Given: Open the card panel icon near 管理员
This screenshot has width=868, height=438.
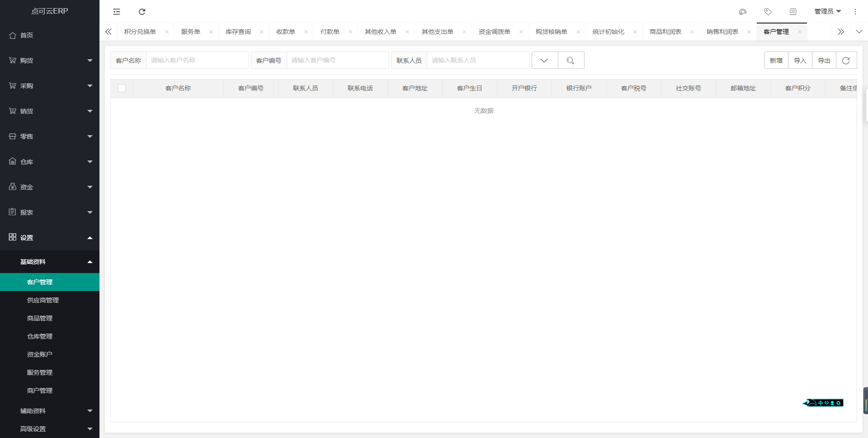Looking at the screenshot, I should (x=793, y=12).
